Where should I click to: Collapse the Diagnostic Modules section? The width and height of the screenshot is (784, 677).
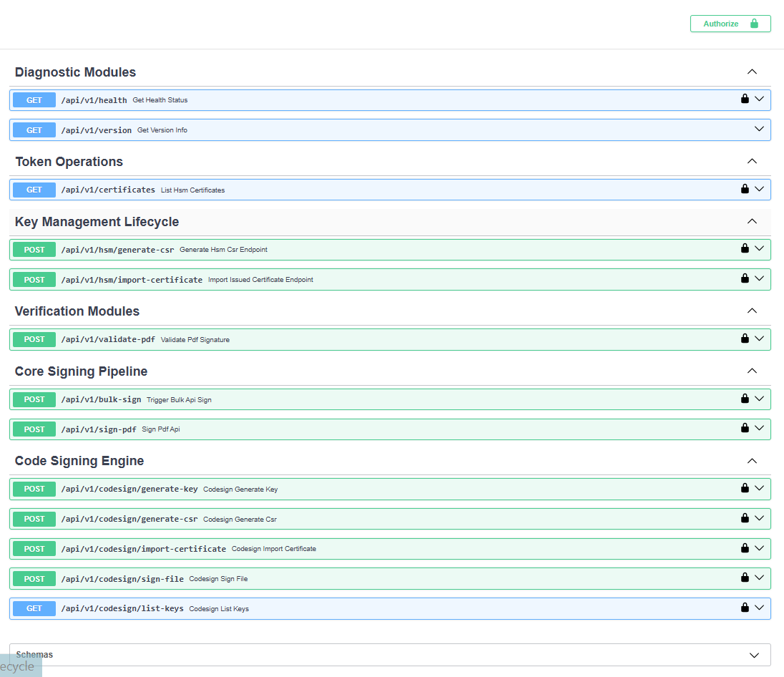tap(752, 72)
